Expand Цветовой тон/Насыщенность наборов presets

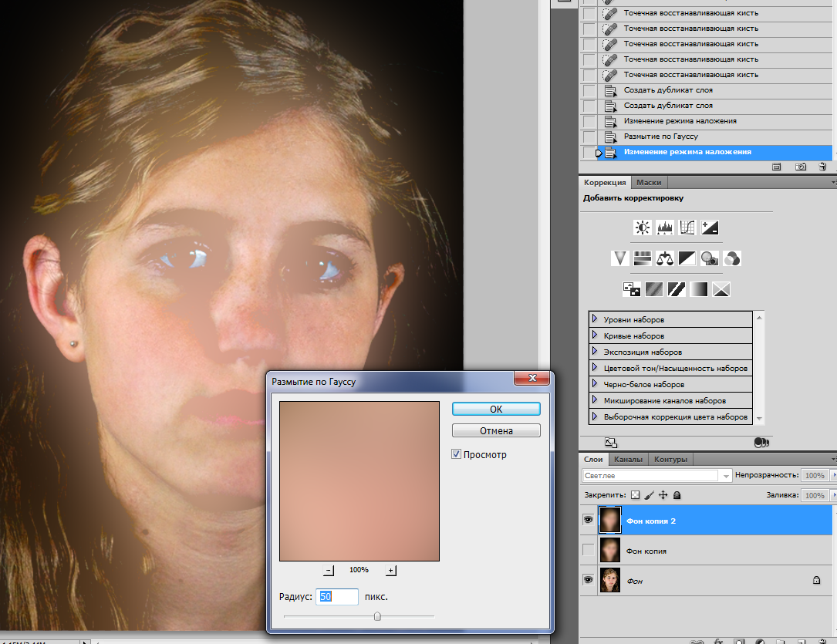[x=595, y=368]
